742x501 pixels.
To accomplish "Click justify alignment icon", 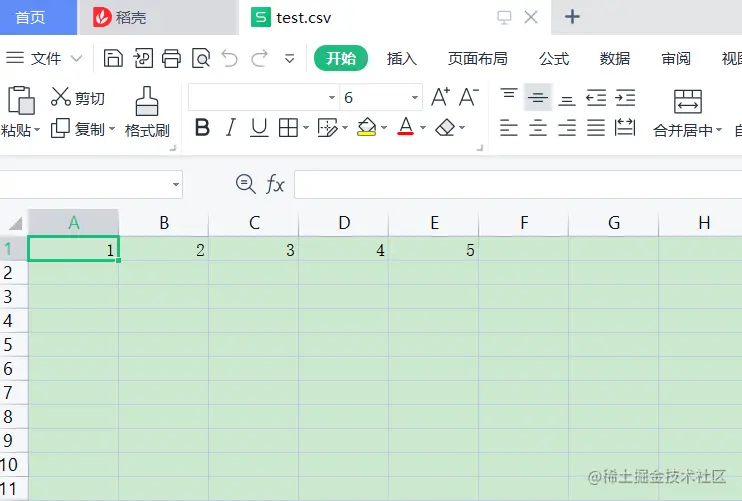I will point(596,128).
